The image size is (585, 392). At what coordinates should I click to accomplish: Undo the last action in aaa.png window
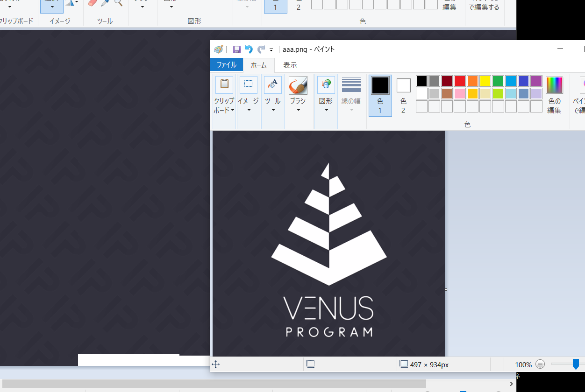(x=249, y=49)
